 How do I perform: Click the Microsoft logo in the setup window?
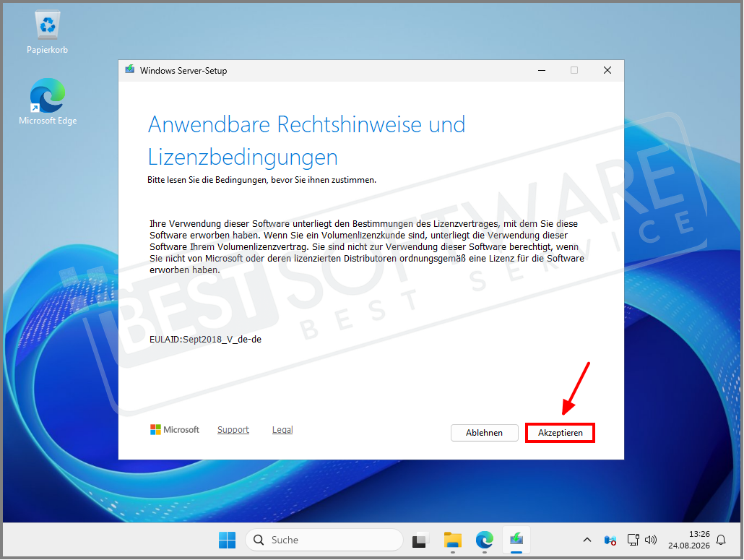click(x=175, y=430)
